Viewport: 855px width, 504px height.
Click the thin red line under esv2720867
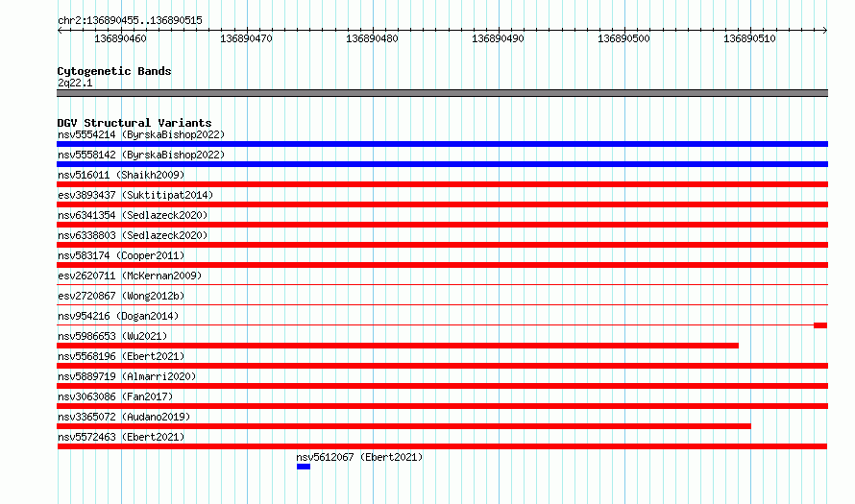(x=442, y=304)
